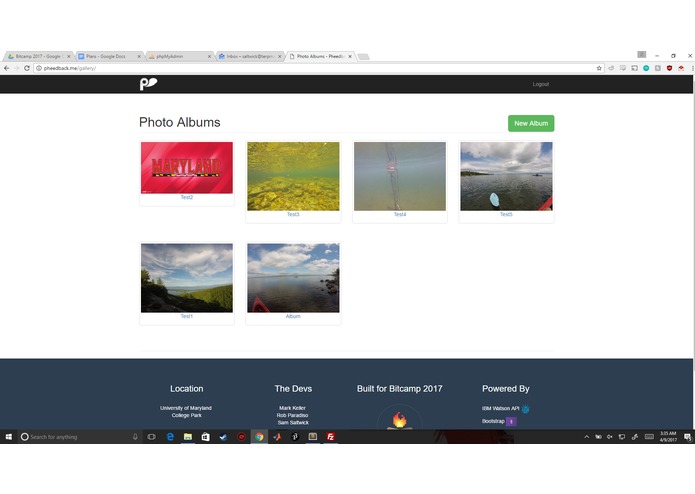
Task: Open the Windows Start menu
Action: point(8,437)
